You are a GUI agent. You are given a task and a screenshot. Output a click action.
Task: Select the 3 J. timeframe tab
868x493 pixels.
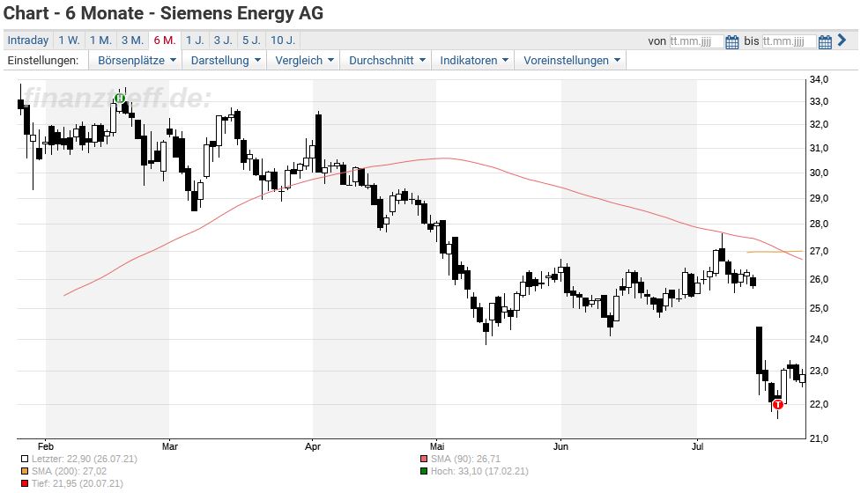pyautogui.click(x=223, y=40)
